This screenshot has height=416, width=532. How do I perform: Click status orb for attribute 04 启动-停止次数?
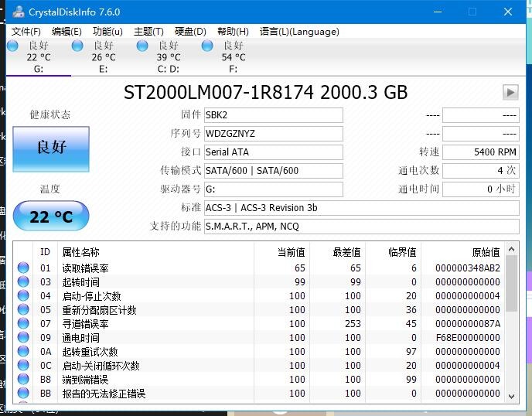pos(23,295)
